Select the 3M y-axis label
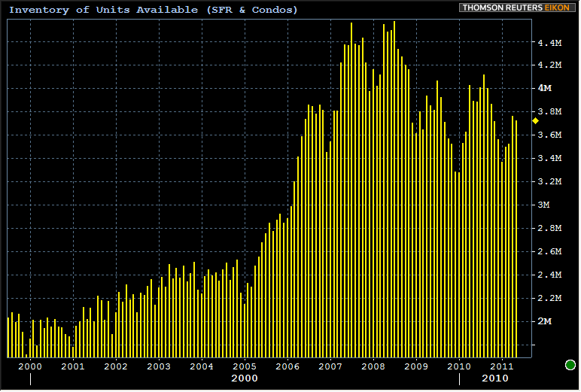Image resolution: width=581 pixels, height=392 pixels. (x=544, y=205)
